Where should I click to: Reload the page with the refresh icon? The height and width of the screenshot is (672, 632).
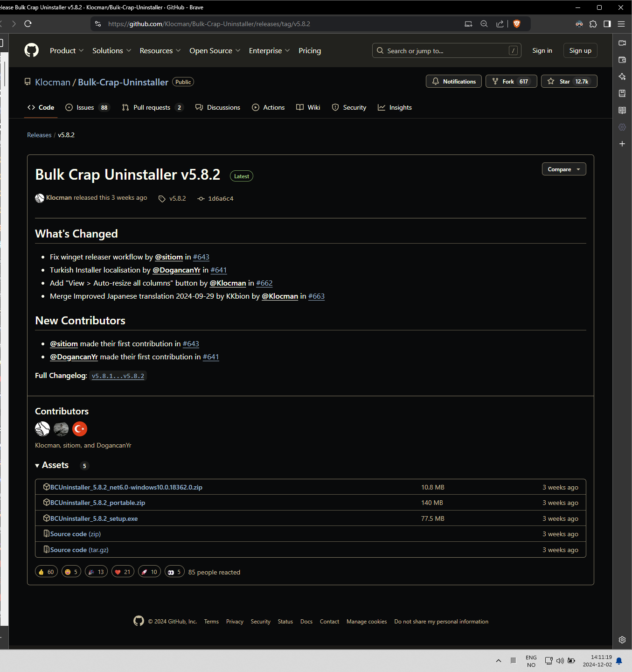pos(28,24)
